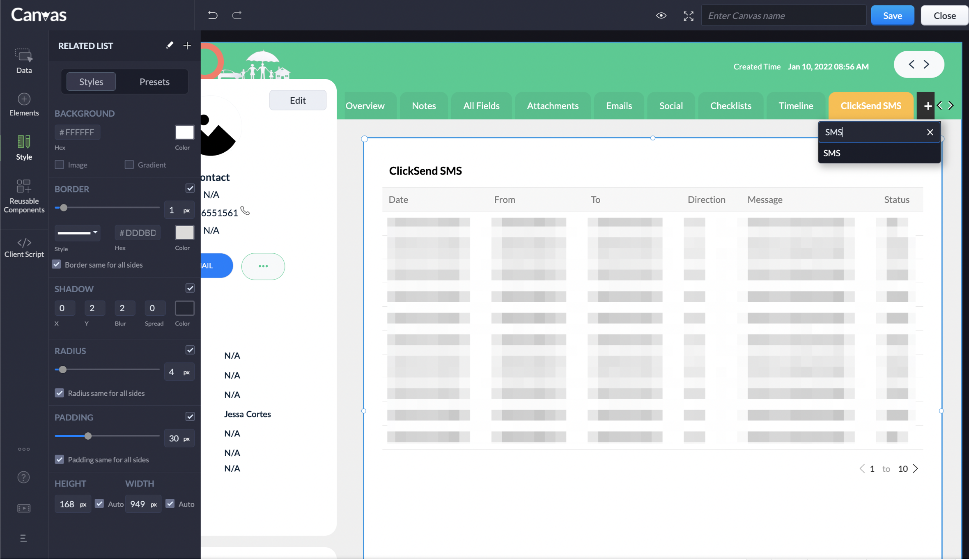Uncheck Border same for all sides

pyautogui.click(x=57, y=264)
